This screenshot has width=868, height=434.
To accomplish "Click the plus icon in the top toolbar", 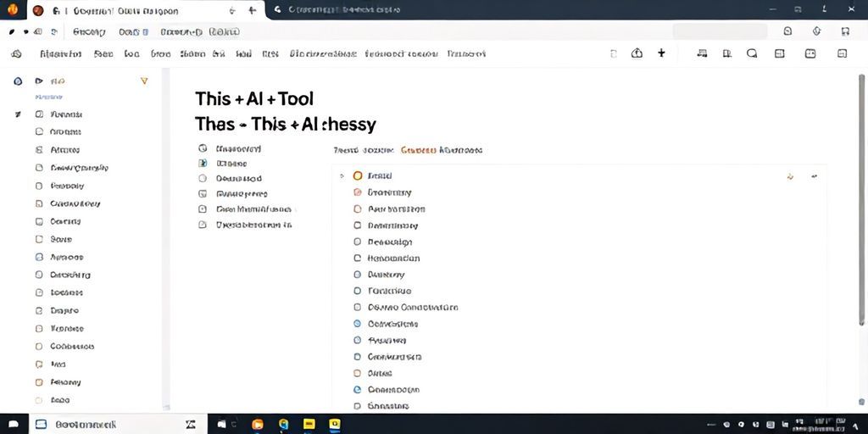I will 661,53.
